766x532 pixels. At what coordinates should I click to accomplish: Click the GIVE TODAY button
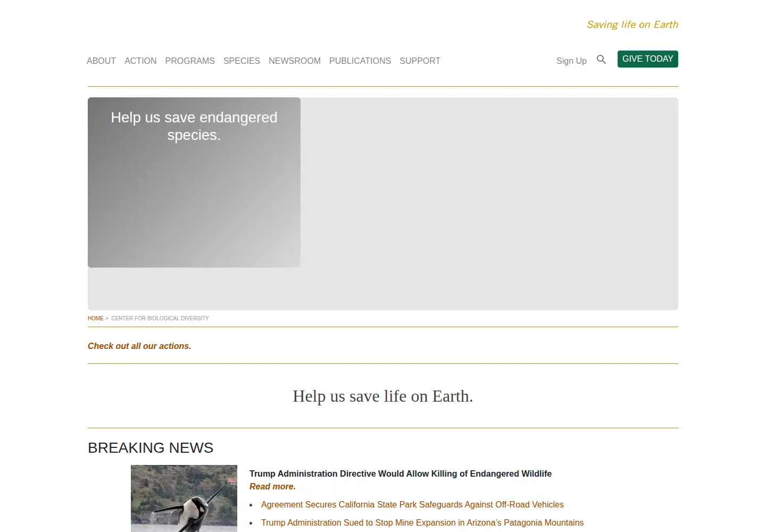(x=647, y=59)
